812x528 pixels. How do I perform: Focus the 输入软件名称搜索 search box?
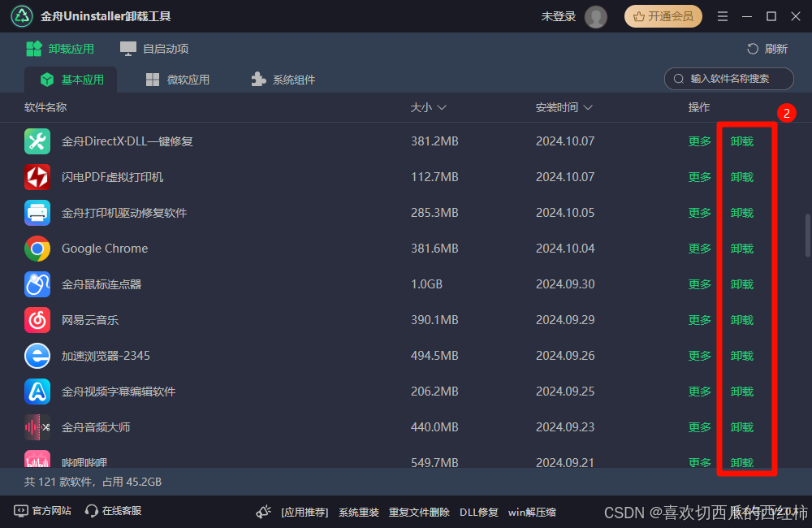click(728, 79)
